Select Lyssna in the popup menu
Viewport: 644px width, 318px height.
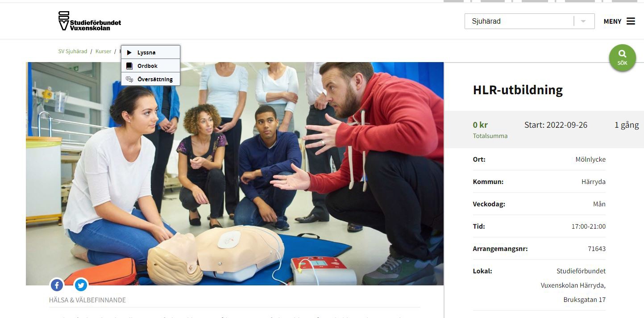click(151, 52)
